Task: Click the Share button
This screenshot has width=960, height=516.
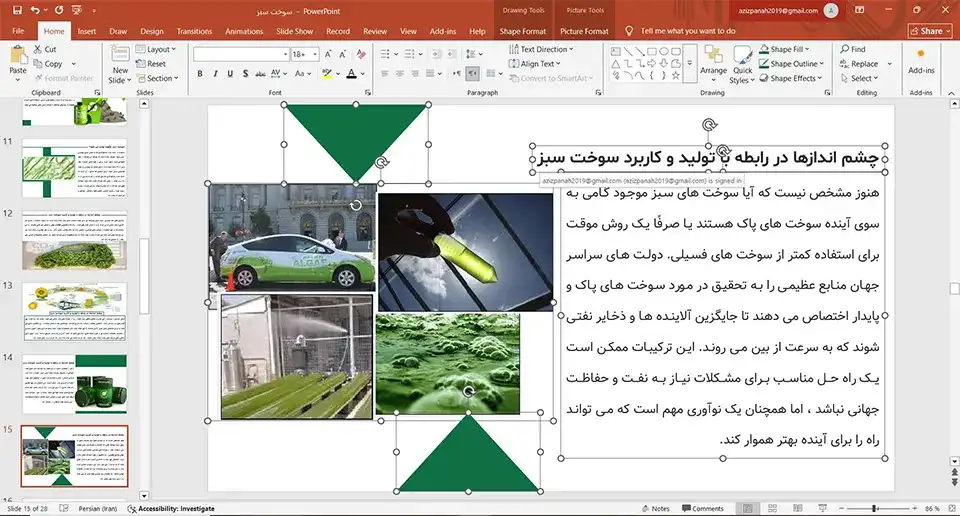Action: [931, 31]
